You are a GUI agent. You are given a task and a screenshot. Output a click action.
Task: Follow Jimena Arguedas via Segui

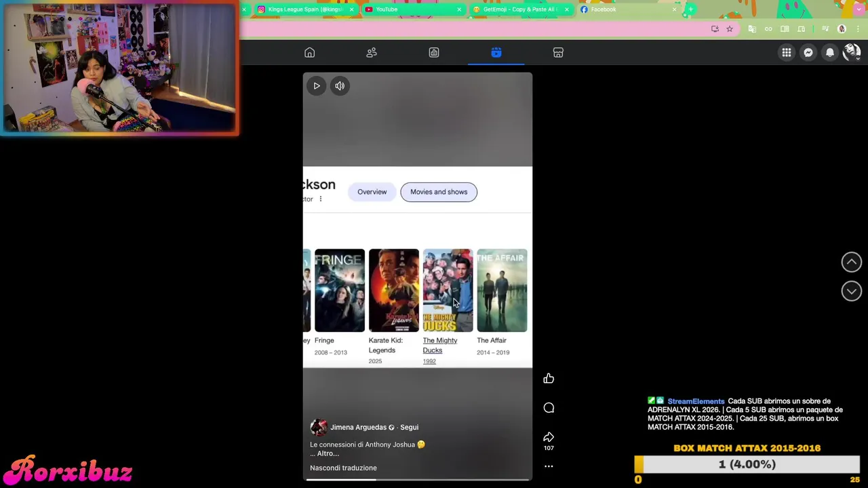click(409, 427)
